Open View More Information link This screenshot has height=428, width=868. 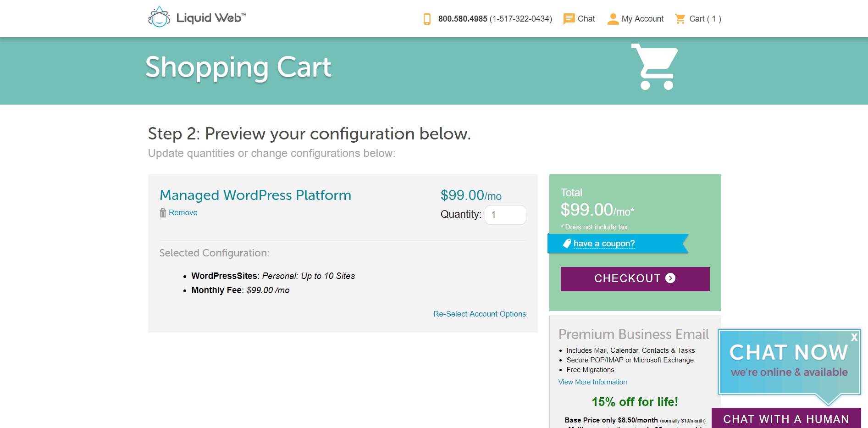[592, 382]
